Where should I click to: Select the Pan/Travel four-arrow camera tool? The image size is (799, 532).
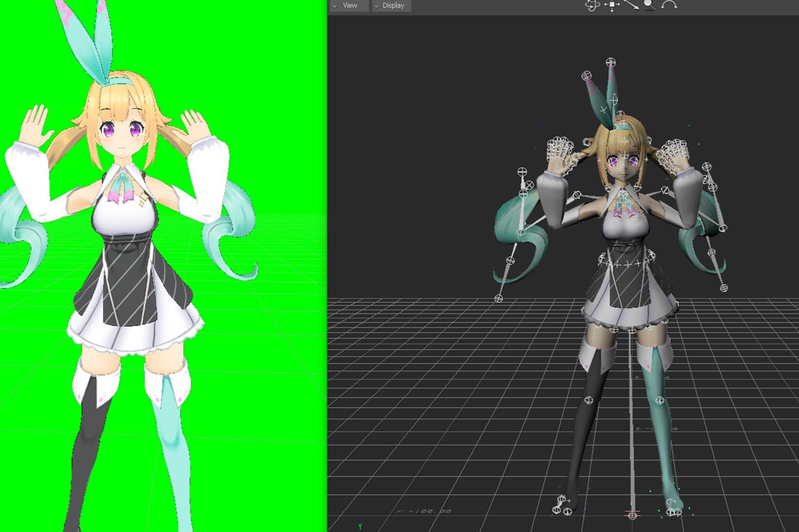612,5
